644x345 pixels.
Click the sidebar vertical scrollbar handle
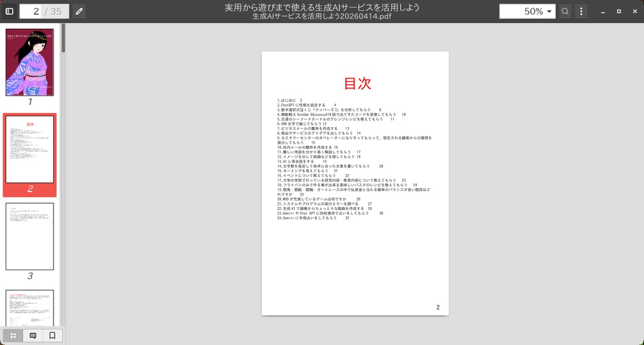pos(64,38)
